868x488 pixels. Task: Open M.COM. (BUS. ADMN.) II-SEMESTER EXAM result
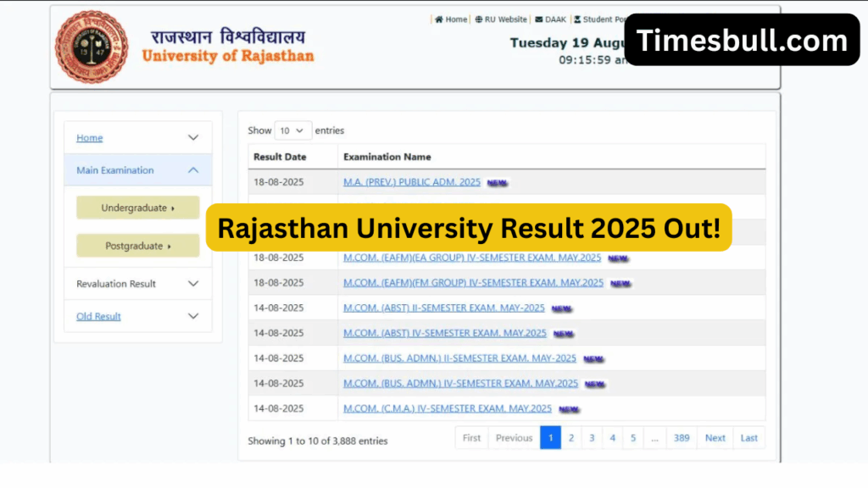(x=459, y=358)
